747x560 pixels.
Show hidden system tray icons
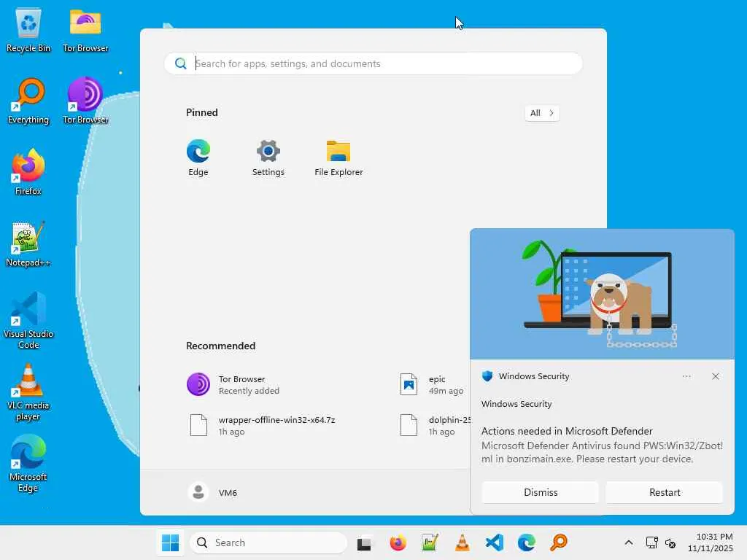click(x=629, y=542)
